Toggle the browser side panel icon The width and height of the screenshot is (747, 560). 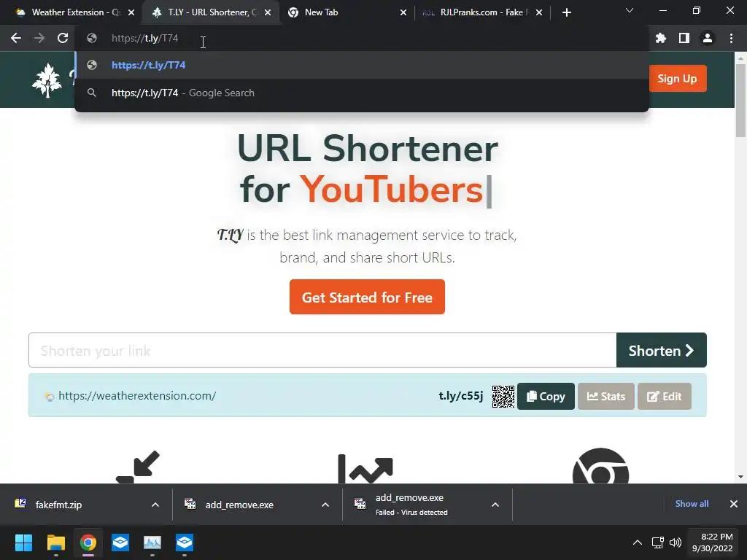pos(684,38)
